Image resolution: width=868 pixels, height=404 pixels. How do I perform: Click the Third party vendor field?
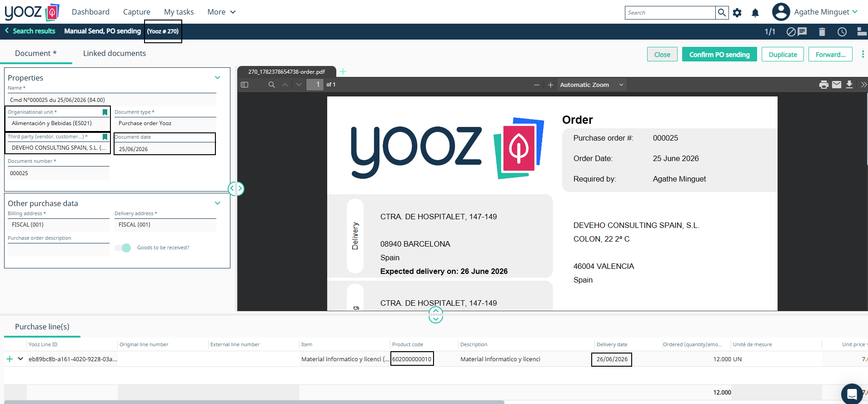click(59, 148)
